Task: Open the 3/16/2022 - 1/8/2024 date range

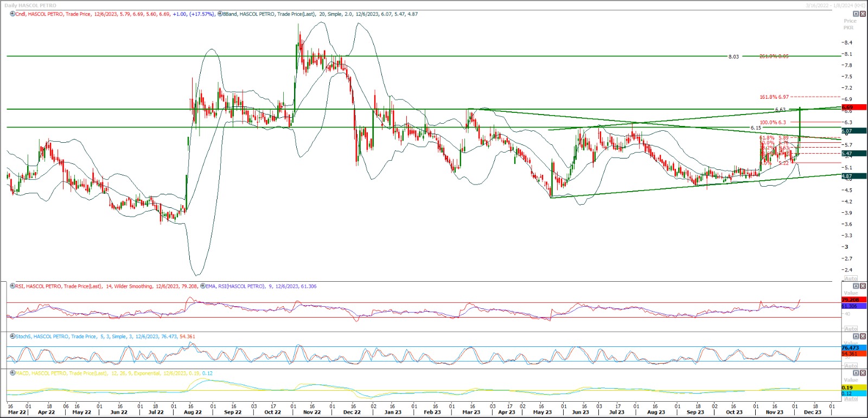Action: pyautogui.click(x=835, y=5)
